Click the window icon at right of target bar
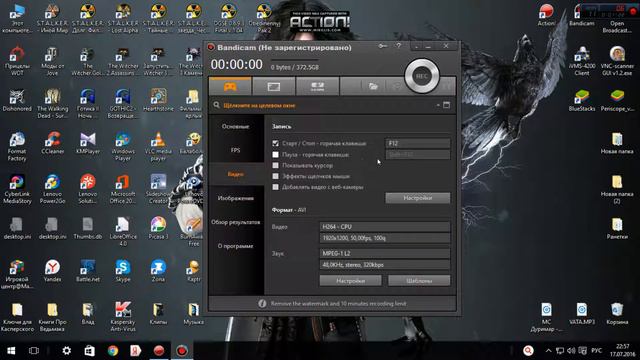 coord(447,105)
